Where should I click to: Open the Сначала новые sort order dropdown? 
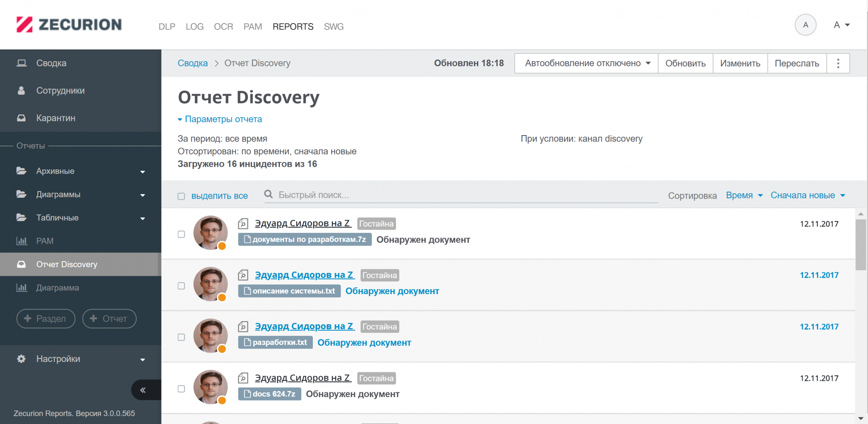point(807,195)
